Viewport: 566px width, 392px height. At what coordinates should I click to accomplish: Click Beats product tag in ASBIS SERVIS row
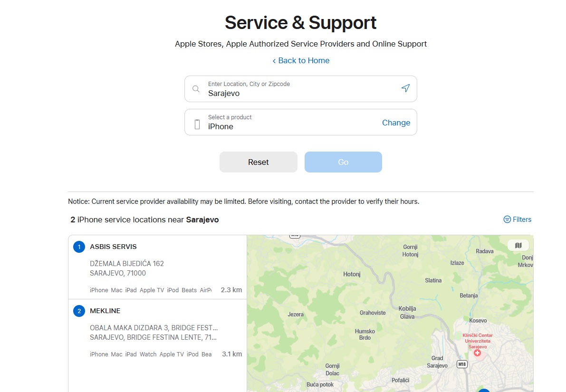click(189, 290)
